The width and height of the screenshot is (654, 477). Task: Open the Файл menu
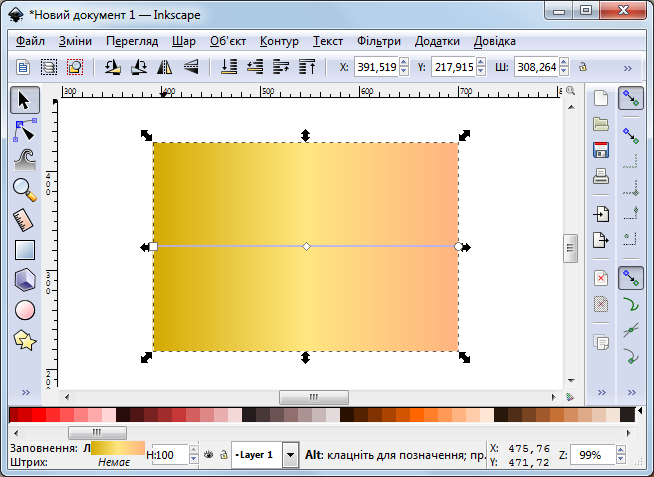coord(30,41)
